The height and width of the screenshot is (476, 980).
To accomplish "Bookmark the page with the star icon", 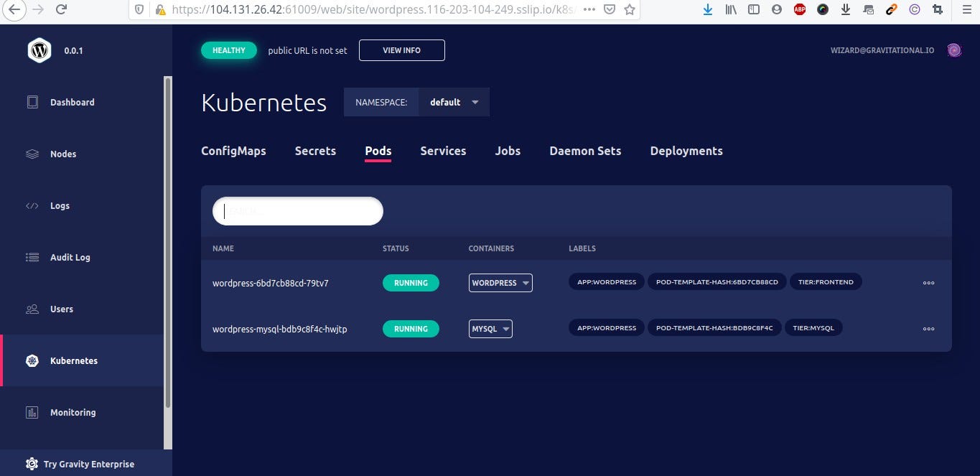I will pyautogui.click(x=630, y=9).
